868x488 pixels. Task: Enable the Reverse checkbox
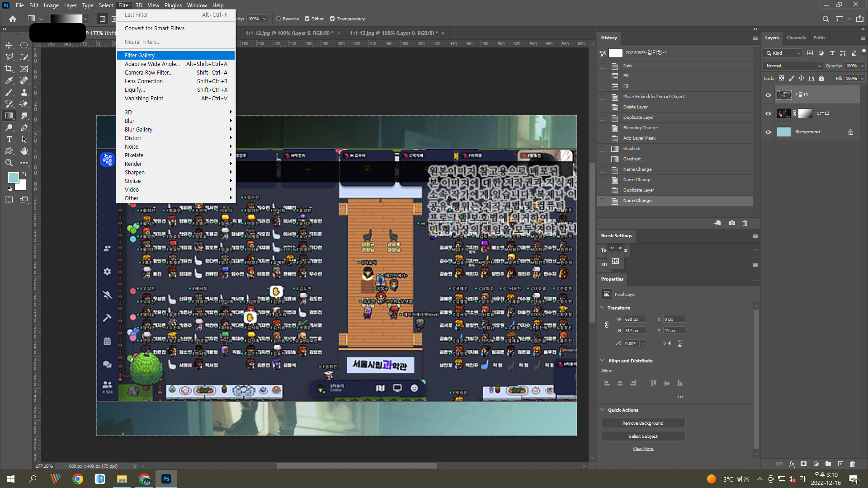click(x=278, y=19)
